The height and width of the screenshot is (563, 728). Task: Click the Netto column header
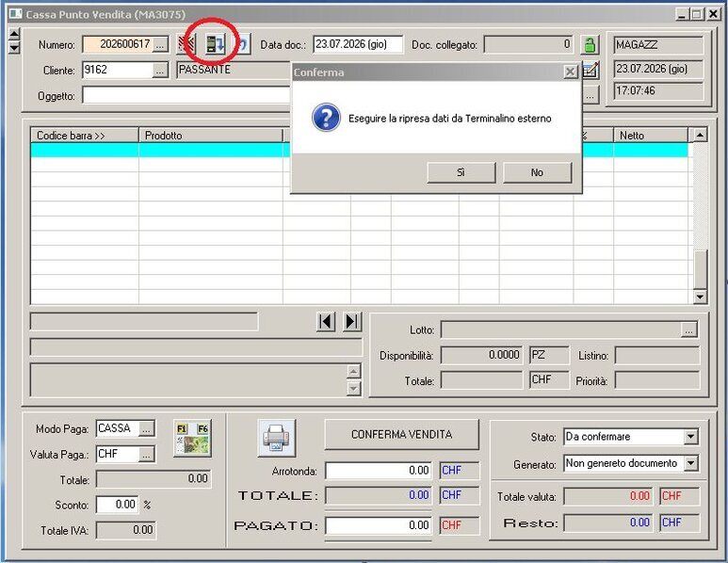(x=651, y=136)
